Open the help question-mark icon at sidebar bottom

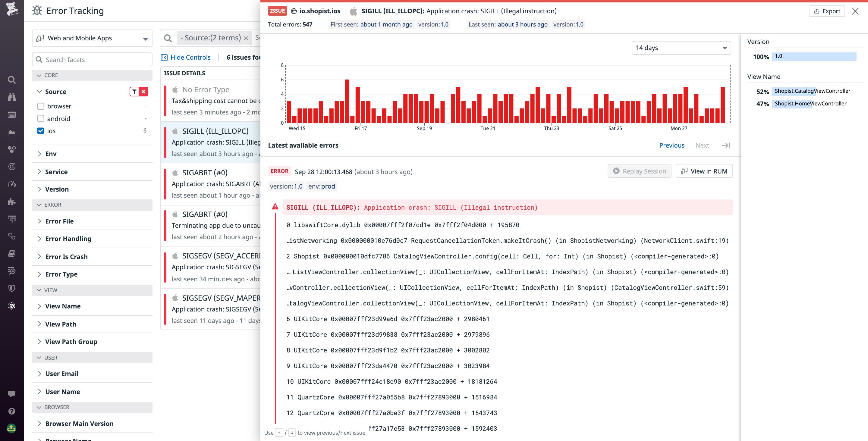click(12, 411)
